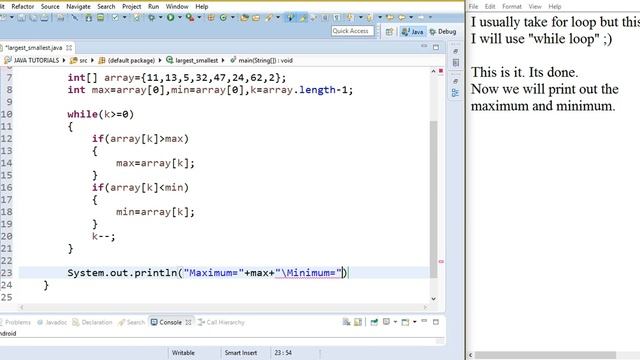Screen dimensions: 640x360
Task: Start a debug session with the bug icon
Action: click(x=151, y=18)
